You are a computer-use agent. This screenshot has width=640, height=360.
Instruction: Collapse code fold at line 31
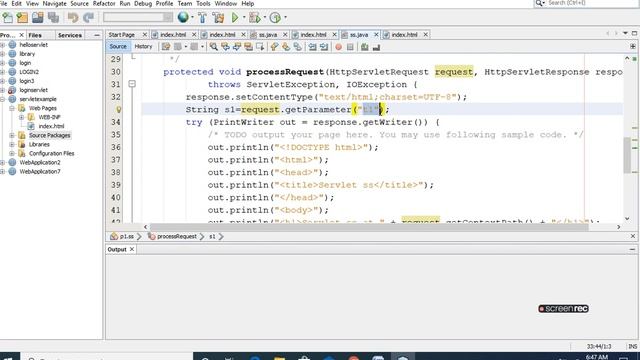(132, 84)
